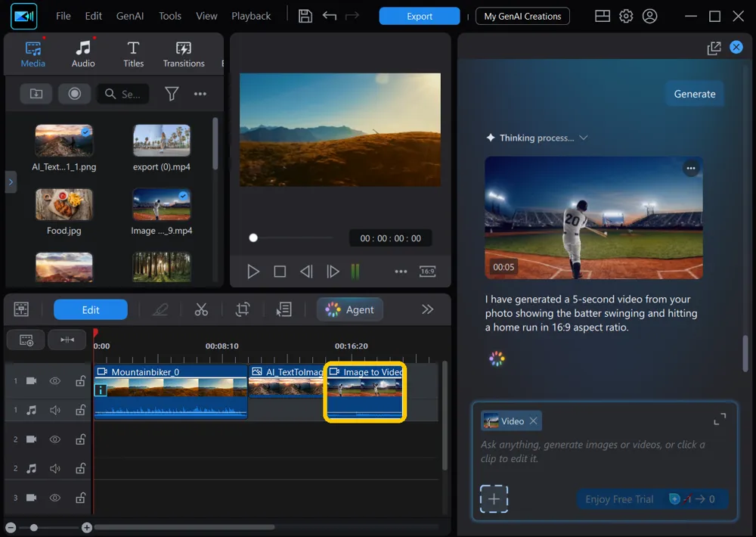Click the add track icon

click(x=26, y=340)
